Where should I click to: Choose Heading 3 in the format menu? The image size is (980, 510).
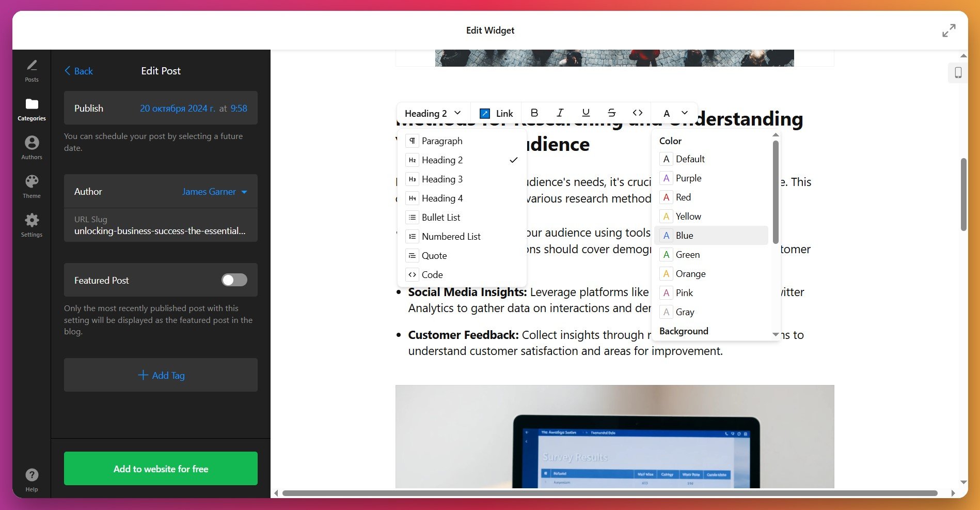point(441,179)
